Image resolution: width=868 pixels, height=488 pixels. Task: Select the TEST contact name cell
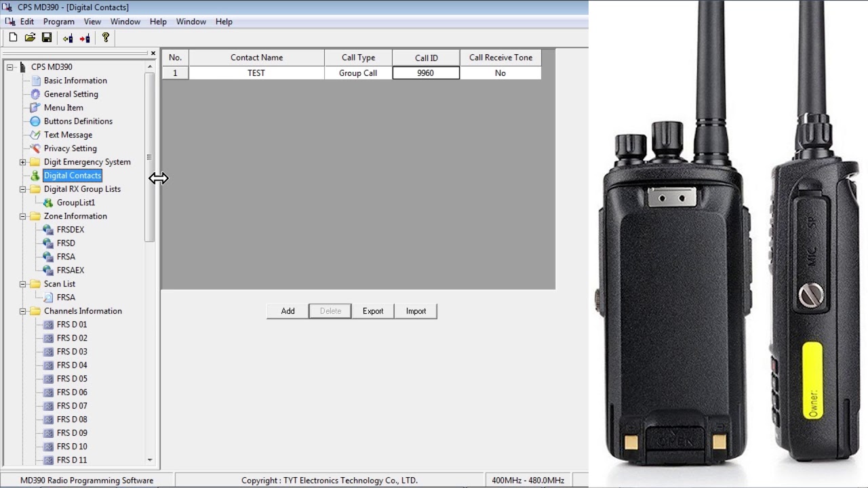click(x=256, y=73)
